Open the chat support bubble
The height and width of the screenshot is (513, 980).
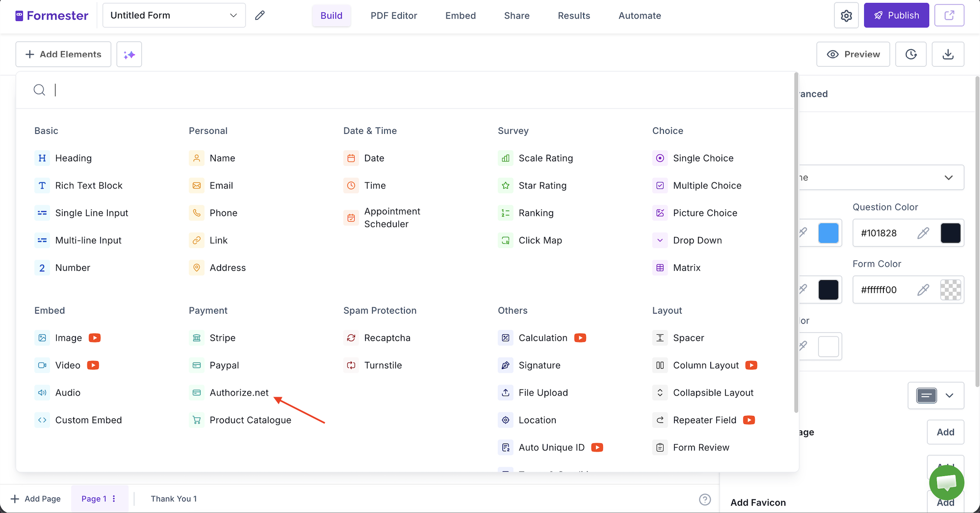coord(946,482)
